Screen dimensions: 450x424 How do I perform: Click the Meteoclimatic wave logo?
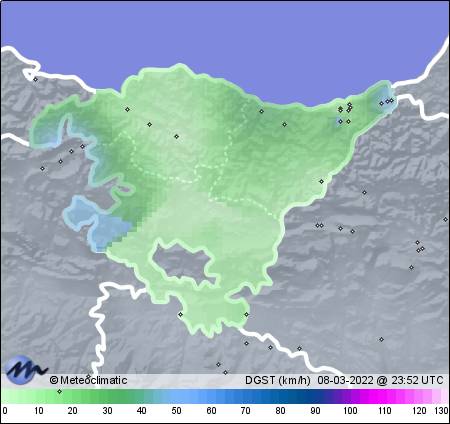pos(25,369)
